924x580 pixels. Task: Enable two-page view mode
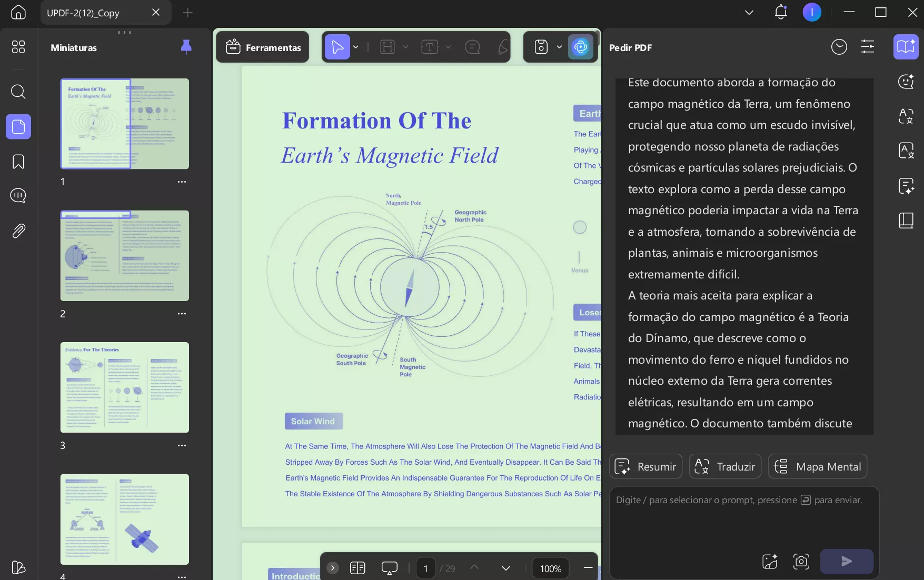click(x=357, y=568)
